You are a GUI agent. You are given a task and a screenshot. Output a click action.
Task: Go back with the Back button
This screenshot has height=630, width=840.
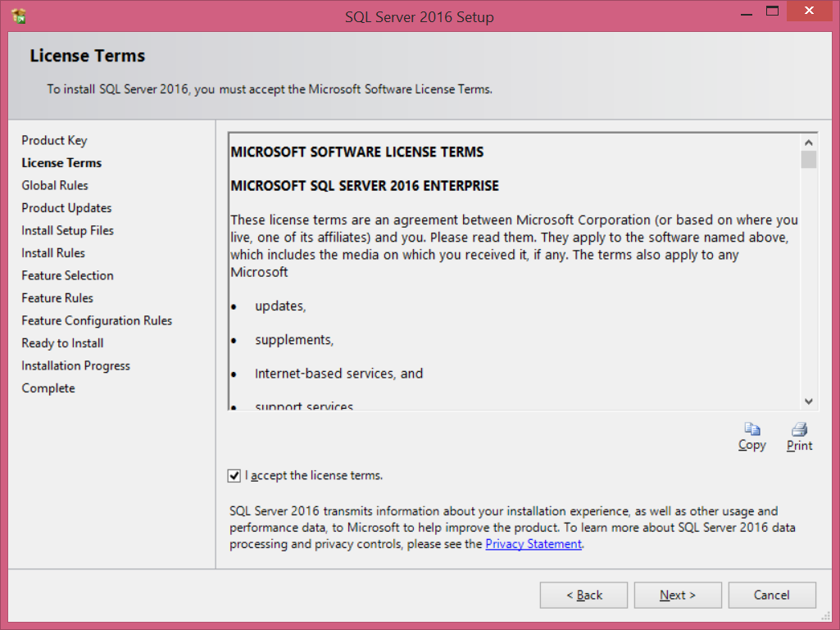(x=583, y=596)
